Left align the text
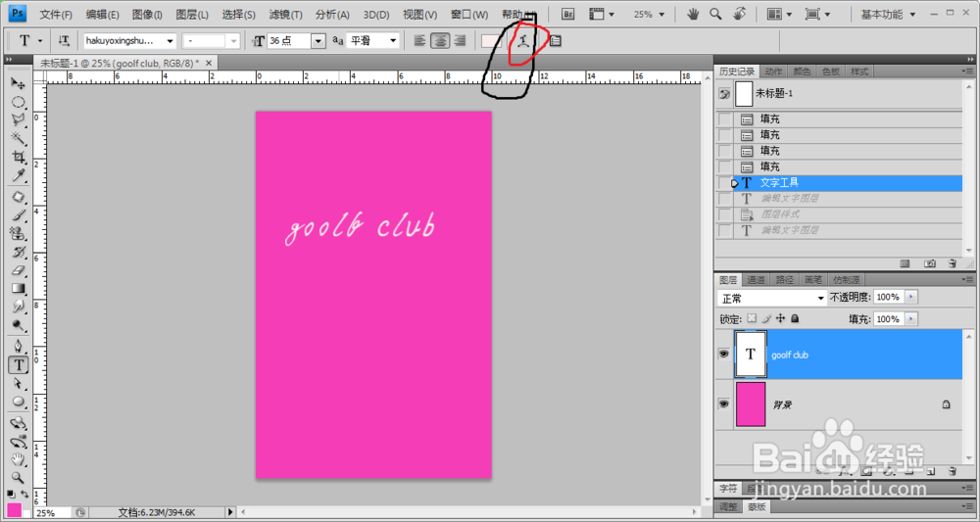980x522 pixels. tap(420, 41)
